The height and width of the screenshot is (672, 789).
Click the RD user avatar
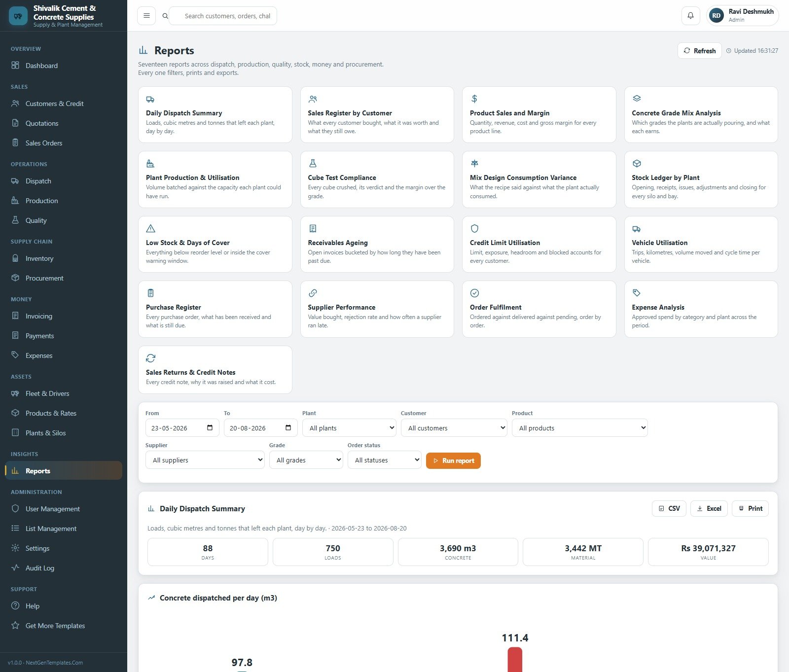(x=716, y=16)
